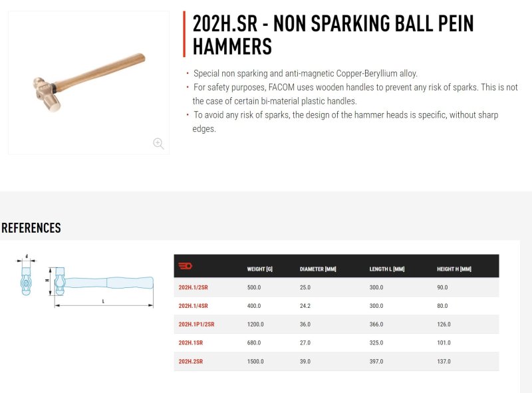The height and width of the screenshot is (393, 532).
Task: Open reference 202H.1/2SR
Action: pyautogui.click(x=193, y=287)
